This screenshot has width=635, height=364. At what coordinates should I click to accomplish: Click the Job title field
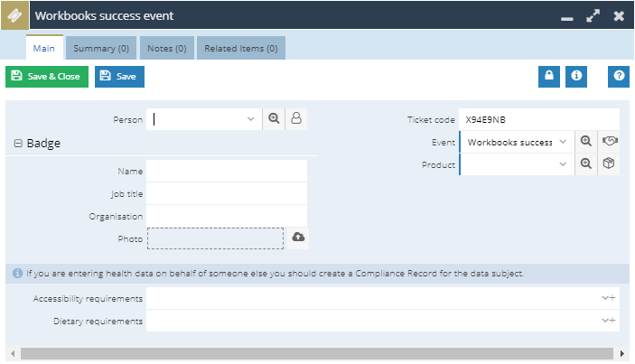click(227, 193)
